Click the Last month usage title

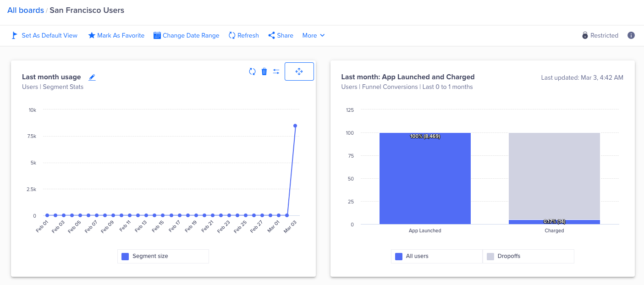click(51, 77)
